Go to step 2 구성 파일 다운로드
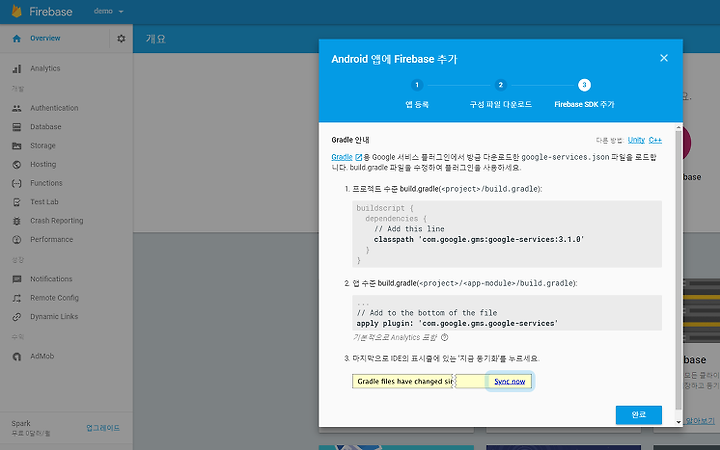This screenshot has height=450, width=720. tap(501, 94)
